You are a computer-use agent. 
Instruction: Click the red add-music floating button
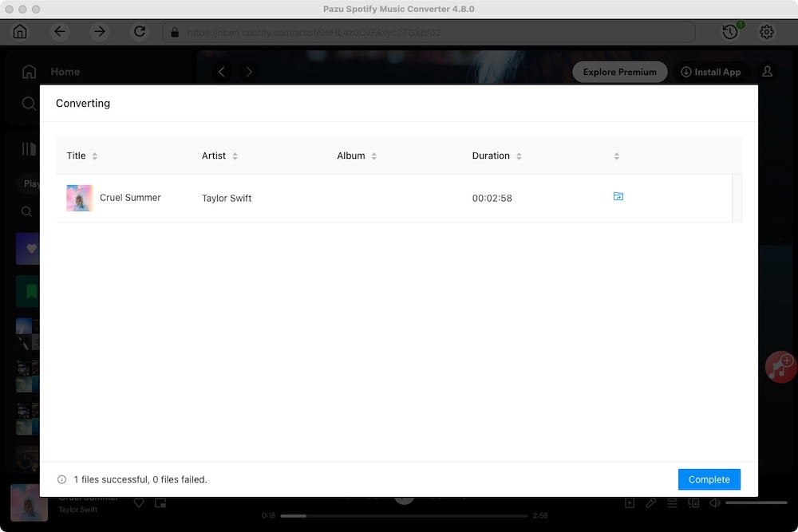click(780, 367)
